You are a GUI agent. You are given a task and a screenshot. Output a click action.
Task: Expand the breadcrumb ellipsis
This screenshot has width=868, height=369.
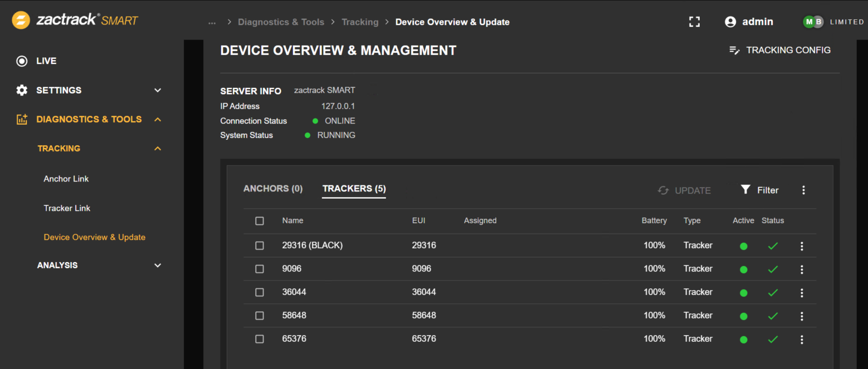(212, 22)
